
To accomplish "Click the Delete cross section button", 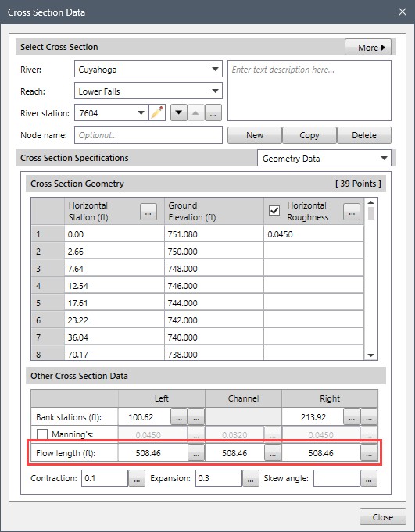I will pos(364,135).
